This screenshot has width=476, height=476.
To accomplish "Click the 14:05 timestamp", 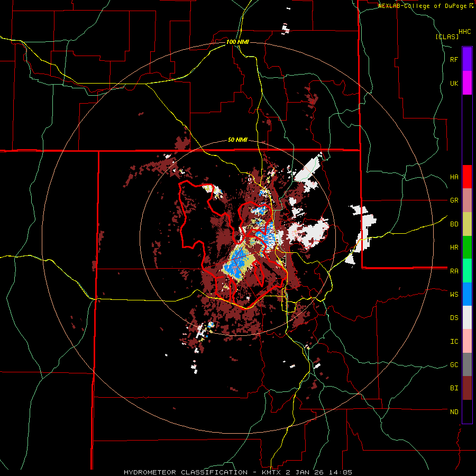I will point(340,472).
